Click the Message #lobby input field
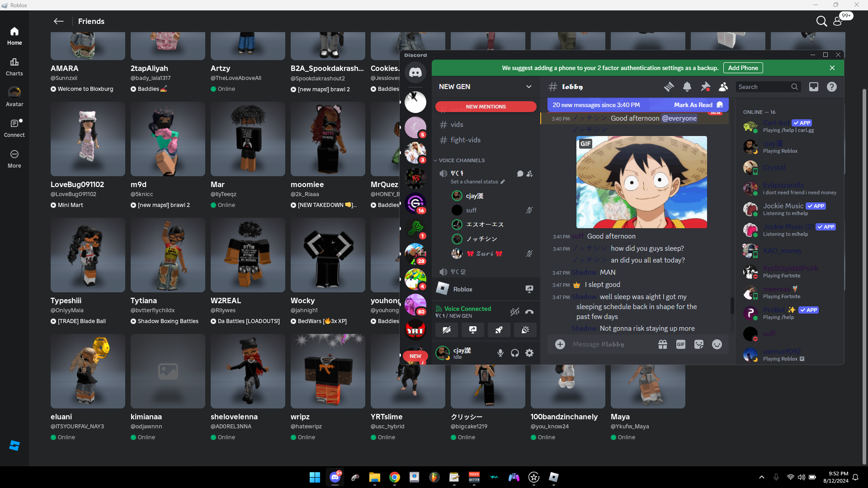This screenshot has height=488, width=868. [x=610, y=344]
